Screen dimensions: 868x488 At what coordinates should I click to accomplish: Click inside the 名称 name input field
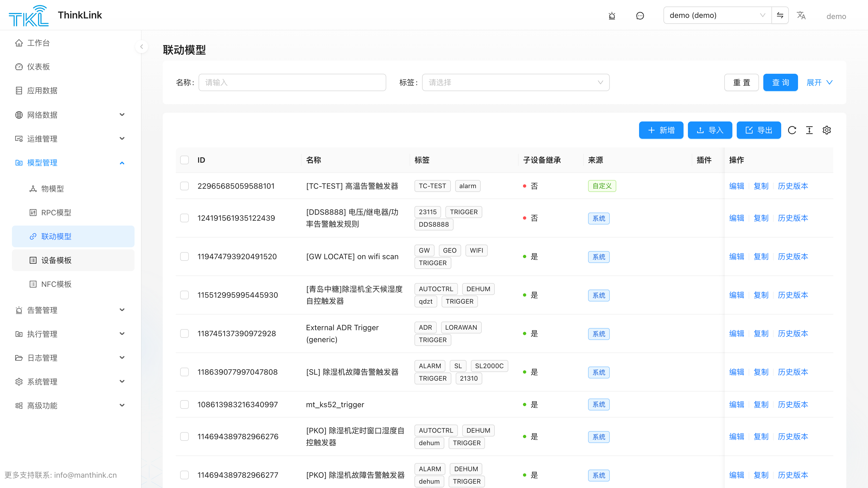point(292,82)
